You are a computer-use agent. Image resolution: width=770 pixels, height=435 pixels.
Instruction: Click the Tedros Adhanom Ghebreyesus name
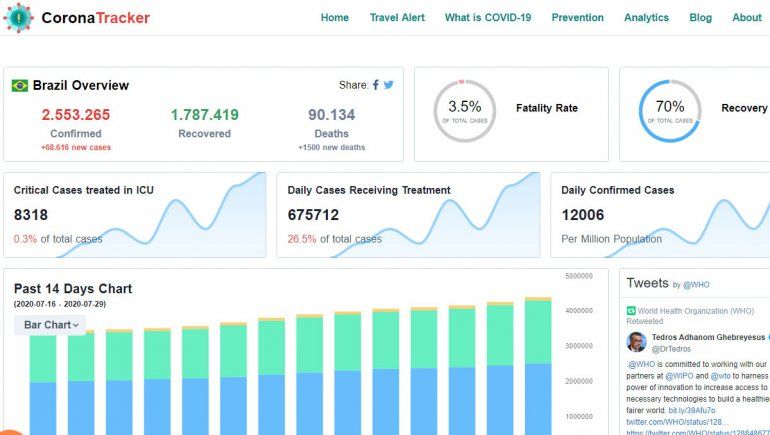[x=708, y=337]
